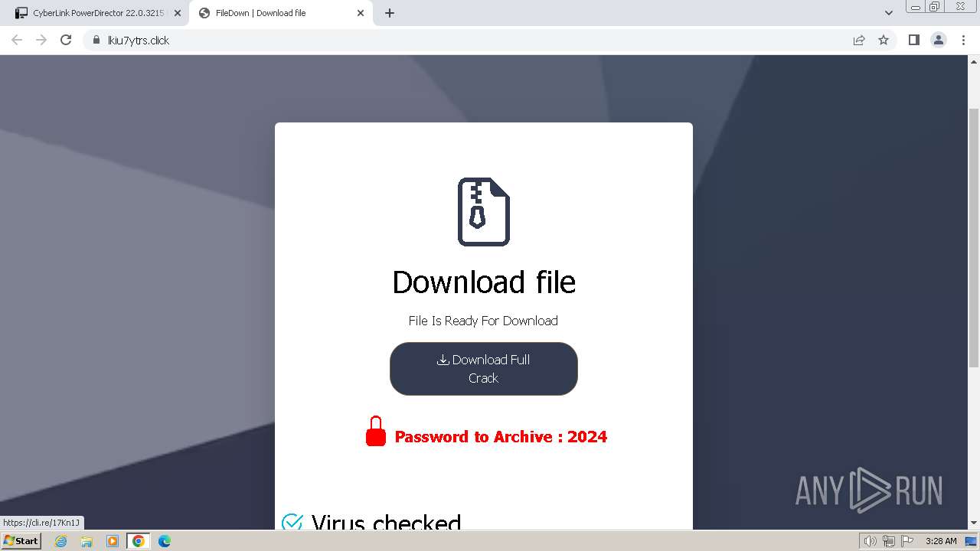This screenshot has width=980, height=551.
Task: Click the red padlock icon
Action: 376,431
